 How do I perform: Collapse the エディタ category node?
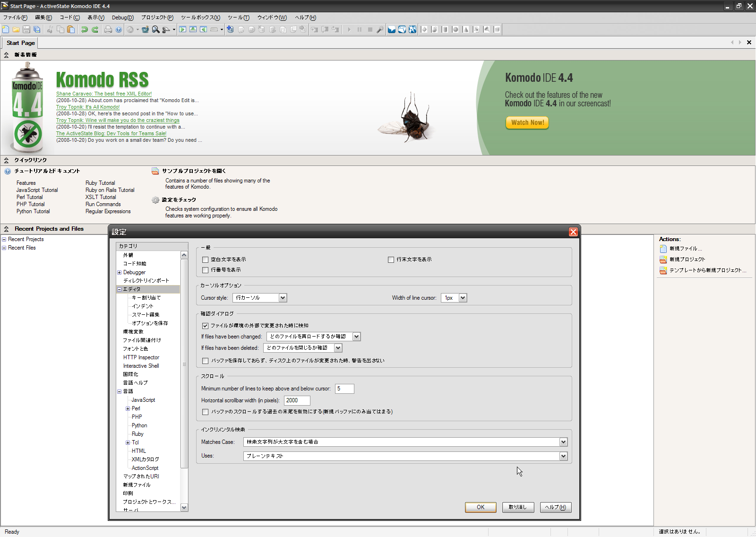pos(120,289)
